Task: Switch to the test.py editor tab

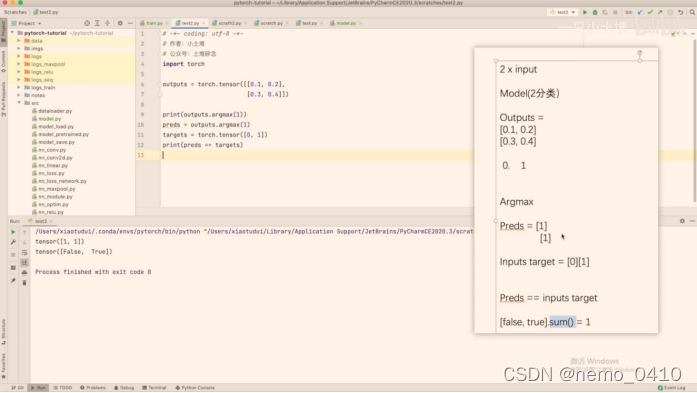Action: 309,23
